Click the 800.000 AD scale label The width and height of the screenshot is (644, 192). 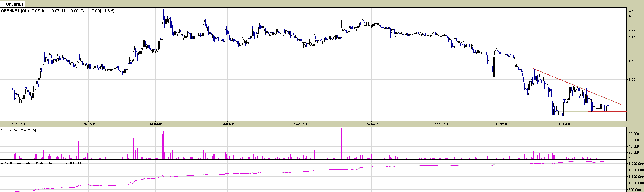635,190
